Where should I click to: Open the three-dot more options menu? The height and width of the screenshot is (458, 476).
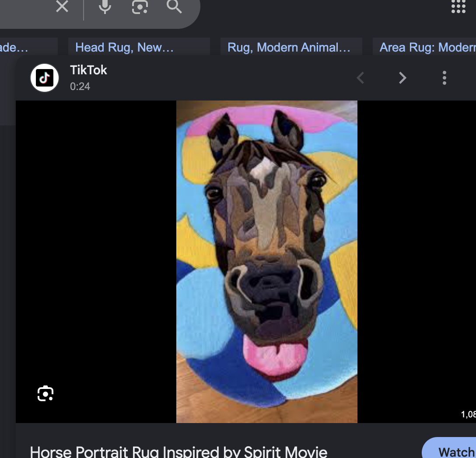444,78
